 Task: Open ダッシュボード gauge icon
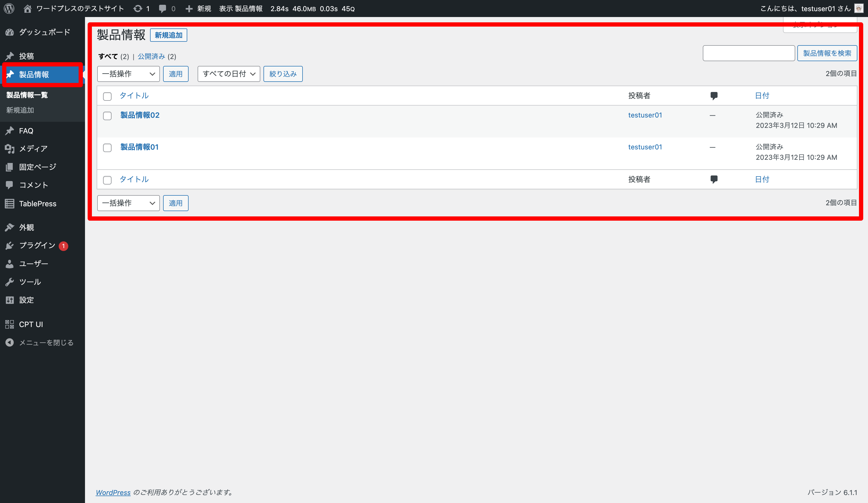[10, 32]
